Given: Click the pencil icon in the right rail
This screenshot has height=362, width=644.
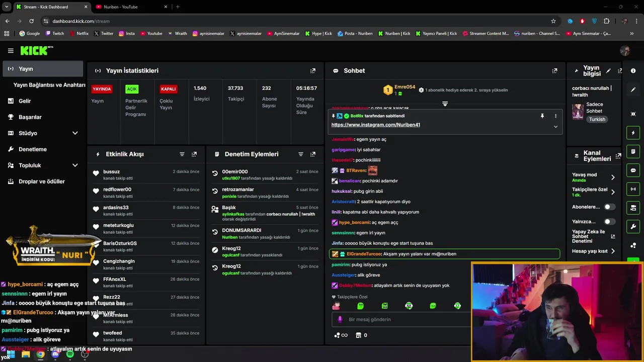Looking at the screenshot, I should click(633, 89).
